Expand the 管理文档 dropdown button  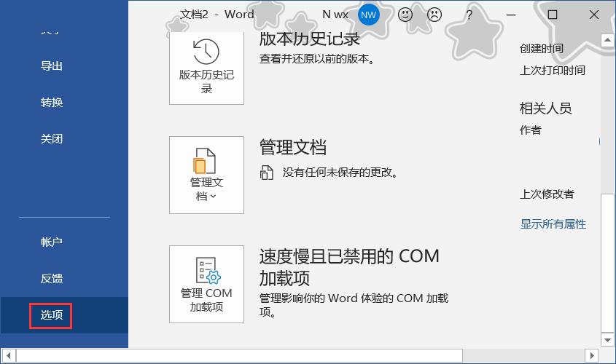[x=206, y=175]
